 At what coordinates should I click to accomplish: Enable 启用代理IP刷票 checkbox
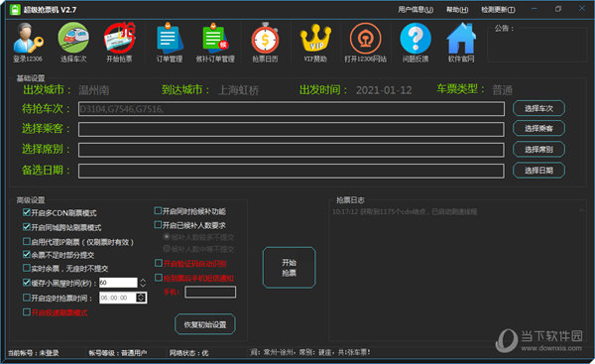[26, 241]
